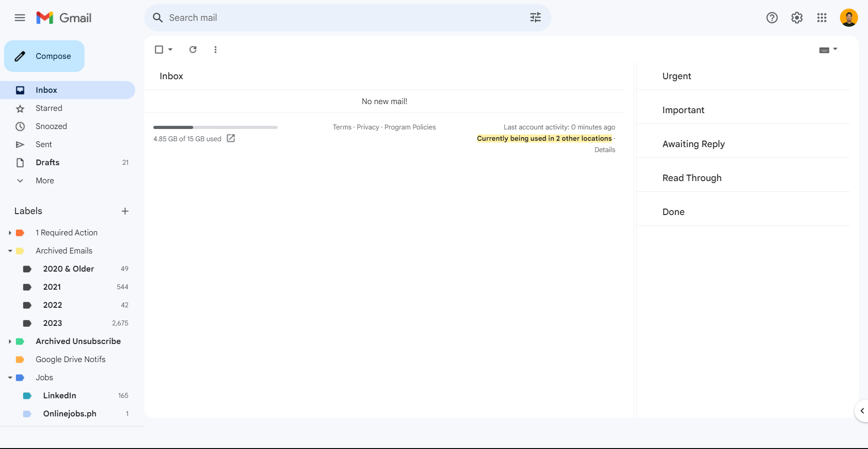Open storage management external link icon
Viewport: 868px width, 449px height.
coord(231,138)
